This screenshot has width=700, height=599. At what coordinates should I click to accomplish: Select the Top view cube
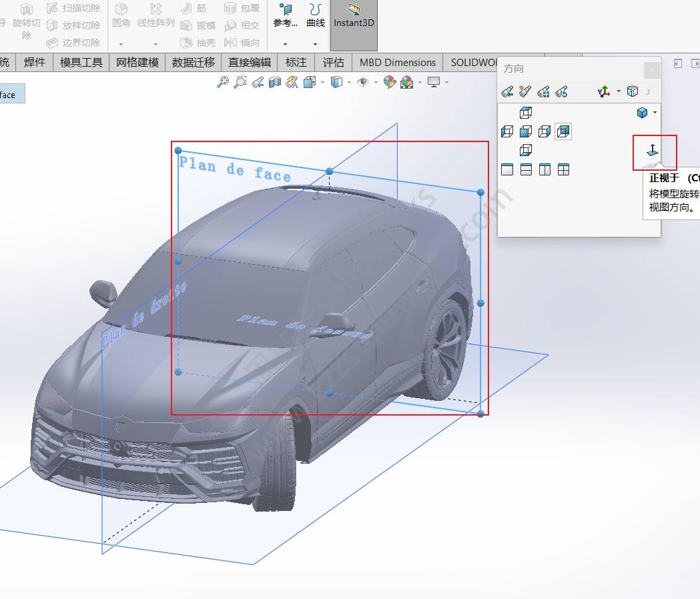tap(526, 113)
